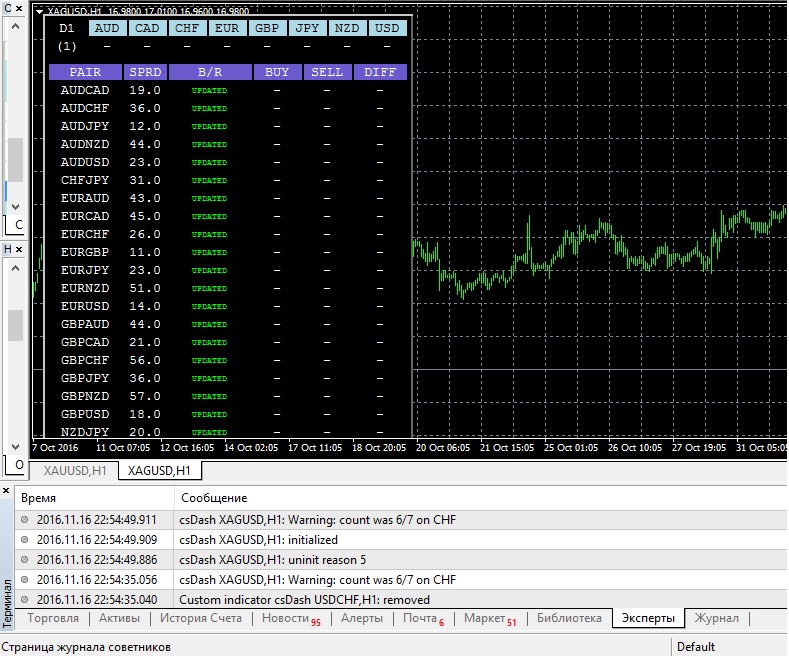Viewport: 789px width, 660px height.
Task: Click the Default profile in status bar
Action: tap(696, 647)
